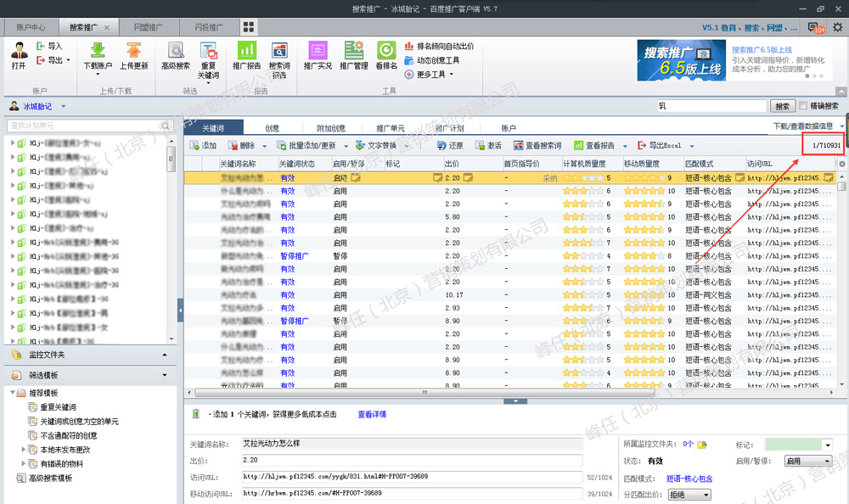Open dropdown arrow beside 查看报告

tap(625, 146)
